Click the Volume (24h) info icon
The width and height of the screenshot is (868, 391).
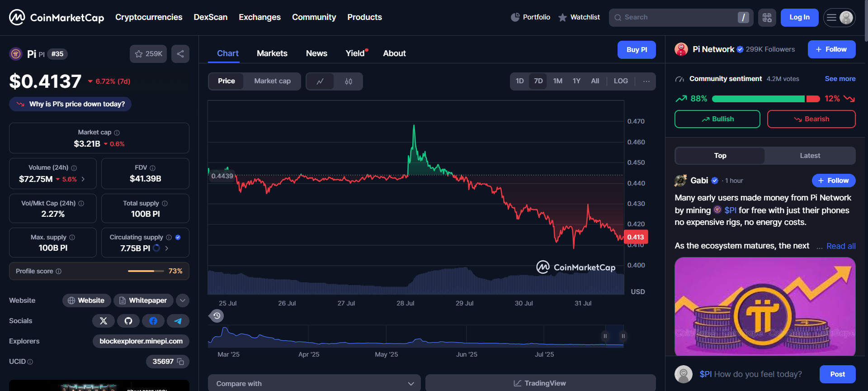(74, 168)
